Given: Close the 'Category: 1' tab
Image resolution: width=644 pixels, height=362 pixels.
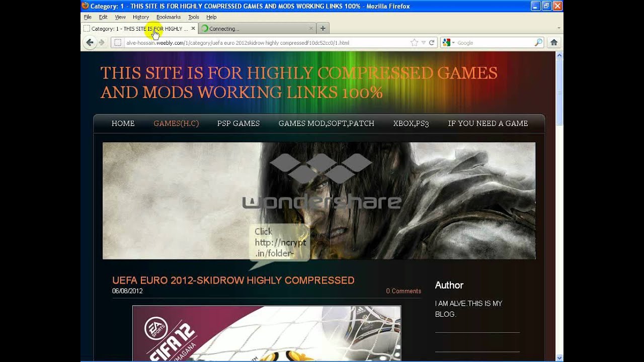Looking at the screenshot, I should (x=193, y=29).
